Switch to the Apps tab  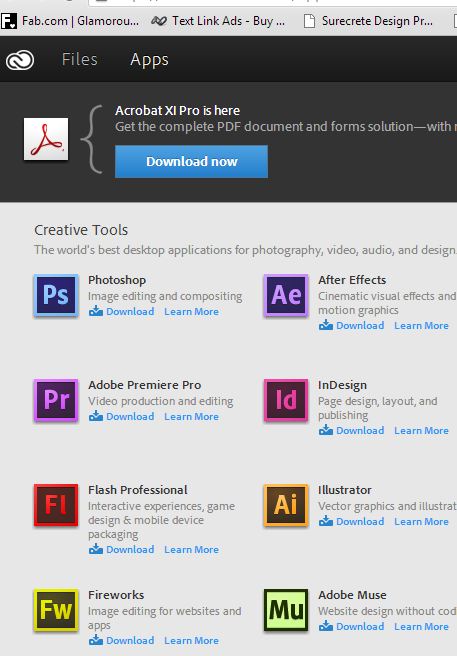149,59
